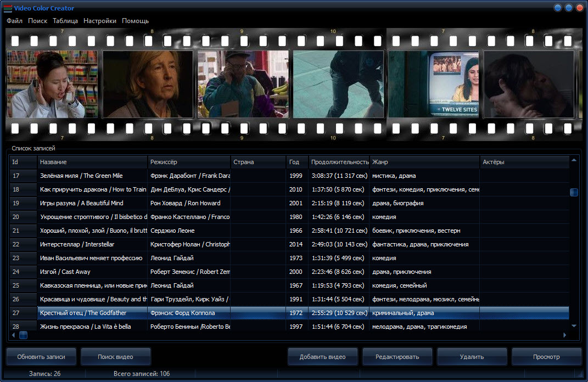Click director cell Серджио Леоне

tap(189, 231)
